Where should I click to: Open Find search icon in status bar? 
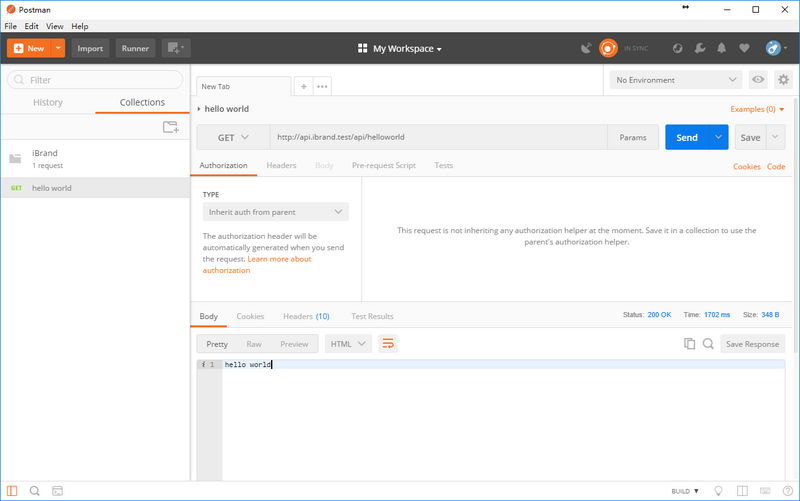tap(35, 491)
